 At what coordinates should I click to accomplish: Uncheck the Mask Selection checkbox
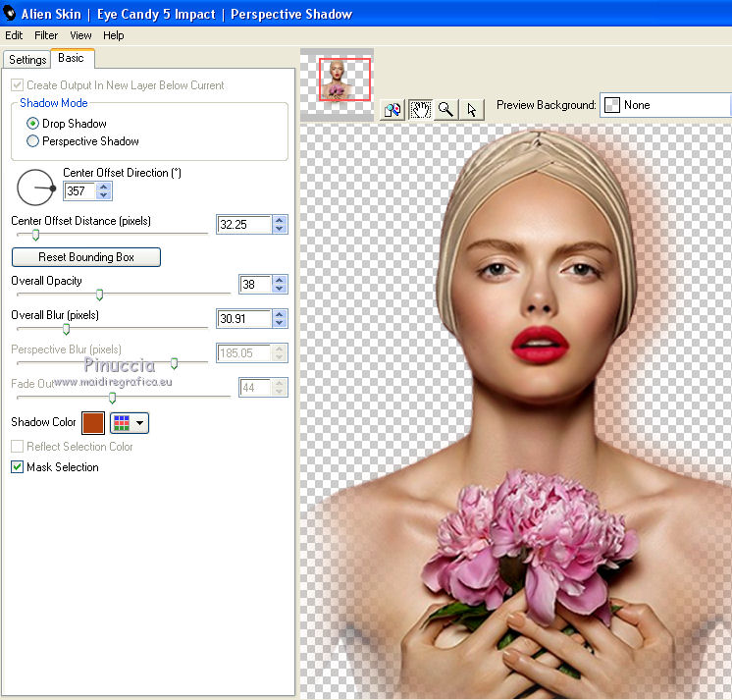pyautogui.click(x=18, y=467)
